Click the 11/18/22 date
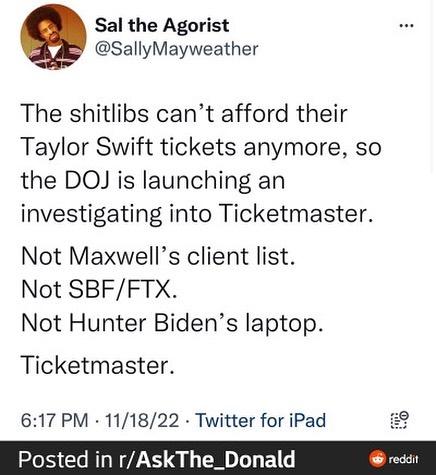The height and width of the screenshot is (475, 436). coord(142,420)
